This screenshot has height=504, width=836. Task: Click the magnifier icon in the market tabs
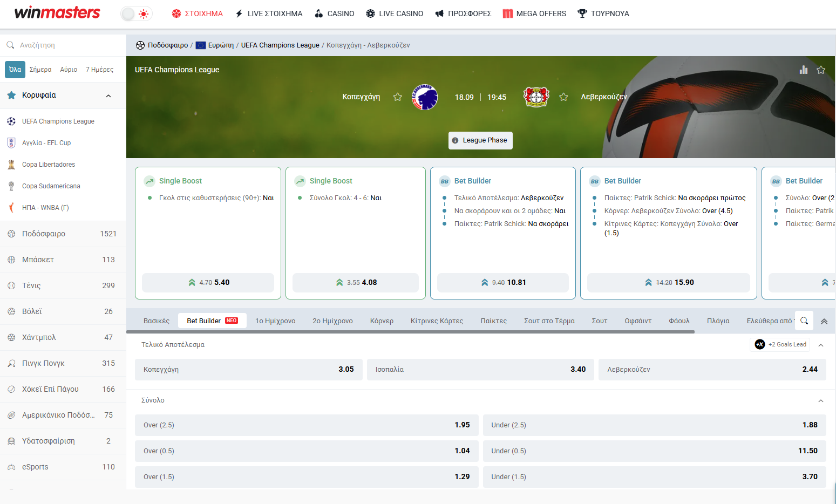804,321
